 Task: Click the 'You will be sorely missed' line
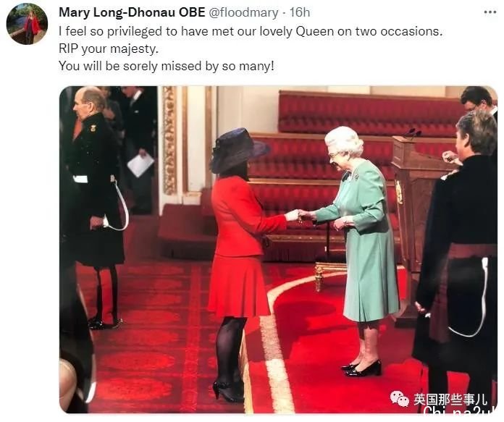(167, 66)
